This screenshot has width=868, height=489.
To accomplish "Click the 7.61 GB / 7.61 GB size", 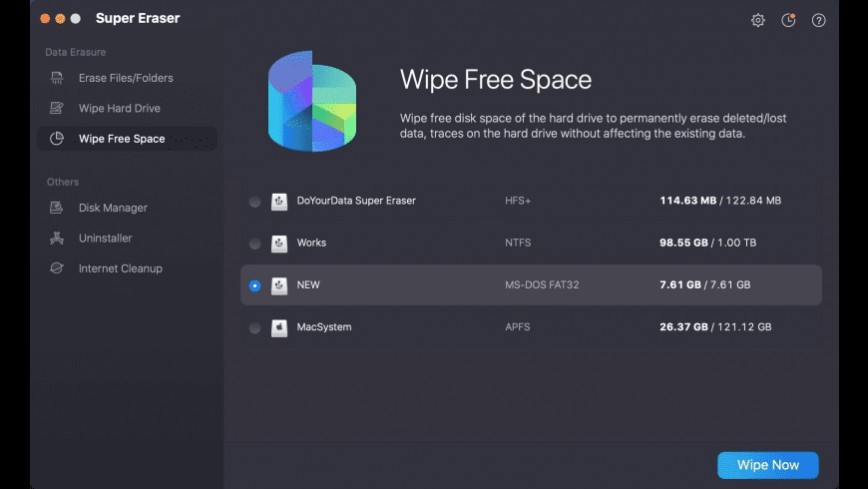I will pos(704,284).
